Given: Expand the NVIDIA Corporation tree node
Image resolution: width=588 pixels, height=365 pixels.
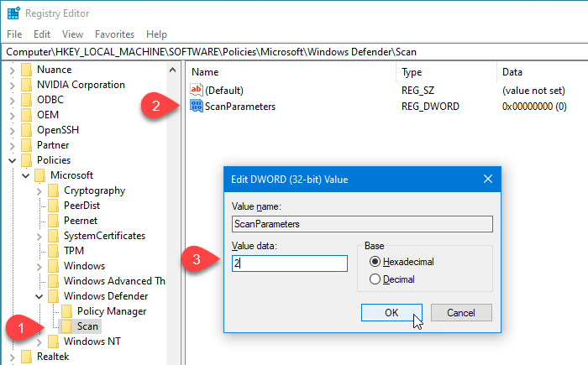Looking at the screenshot, I should click(x=12, y=86).
